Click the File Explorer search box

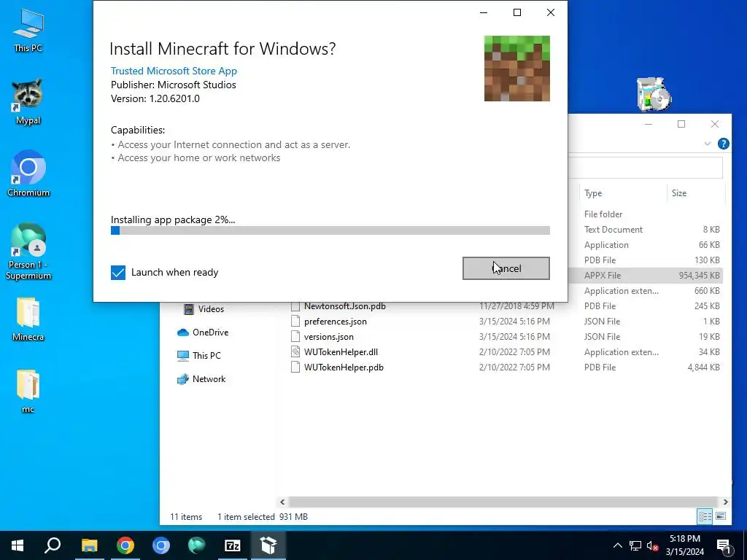click(646, 168)
